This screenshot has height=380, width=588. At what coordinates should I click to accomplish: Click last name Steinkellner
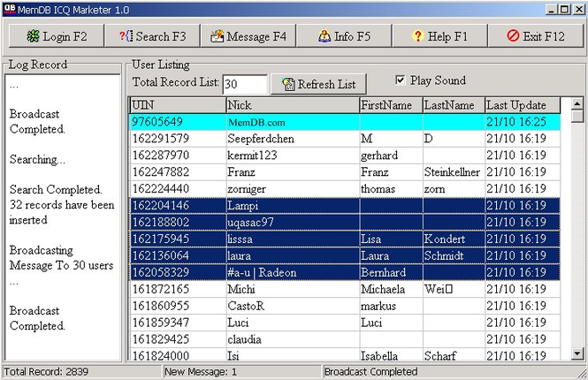452,172
